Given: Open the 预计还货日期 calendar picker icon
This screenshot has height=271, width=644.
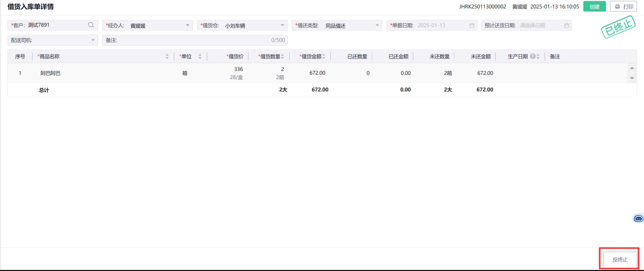Looking at the screenshot, I should click(x=567, y=25).
